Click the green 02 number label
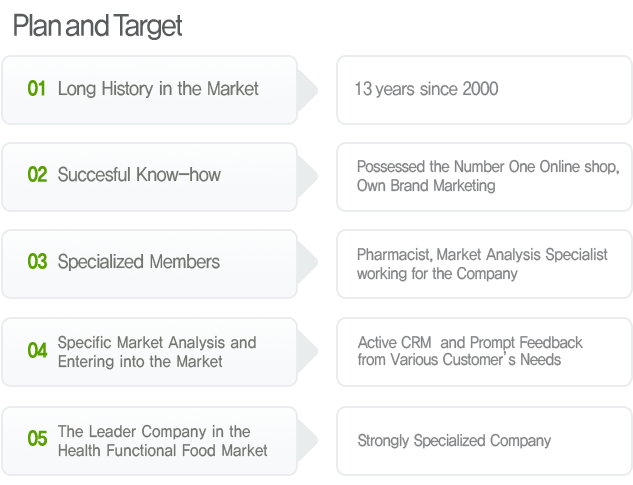The width and height of the screenshot is (633, 485). point(37,175)
